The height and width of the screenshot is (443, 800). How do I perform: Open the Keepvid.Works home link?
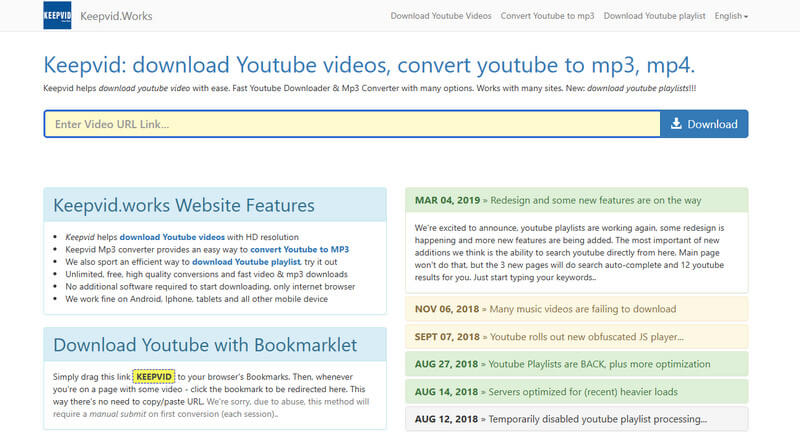click(116, 16)
